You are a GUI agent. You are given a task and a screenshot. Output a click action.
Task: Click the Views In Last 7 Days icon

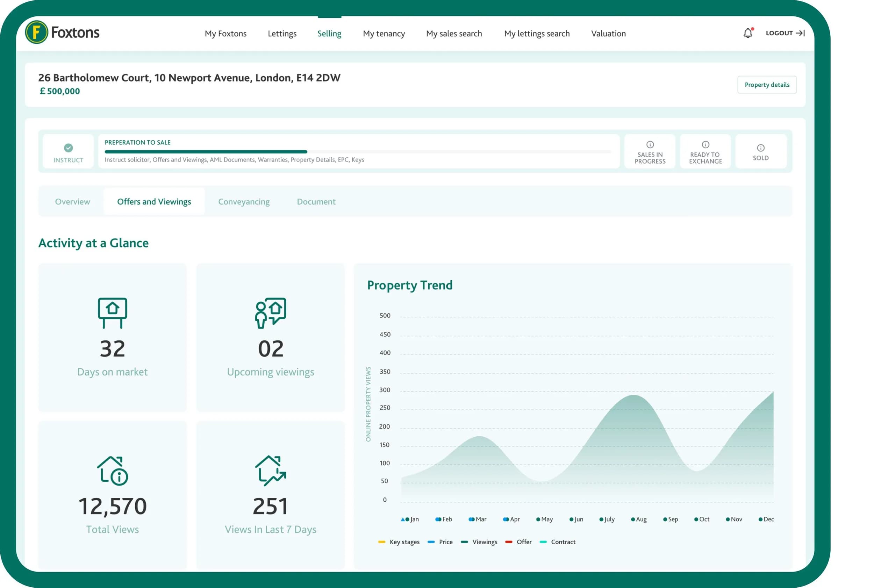(x=270, y=471)
